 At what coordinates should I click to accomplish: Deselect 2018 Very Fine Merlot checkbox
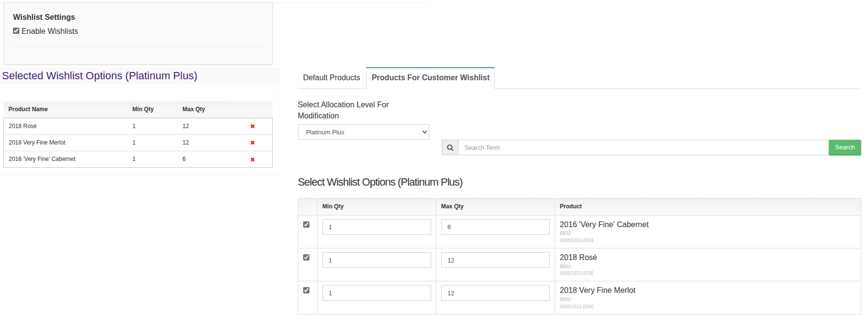click(x=307, y=290)
